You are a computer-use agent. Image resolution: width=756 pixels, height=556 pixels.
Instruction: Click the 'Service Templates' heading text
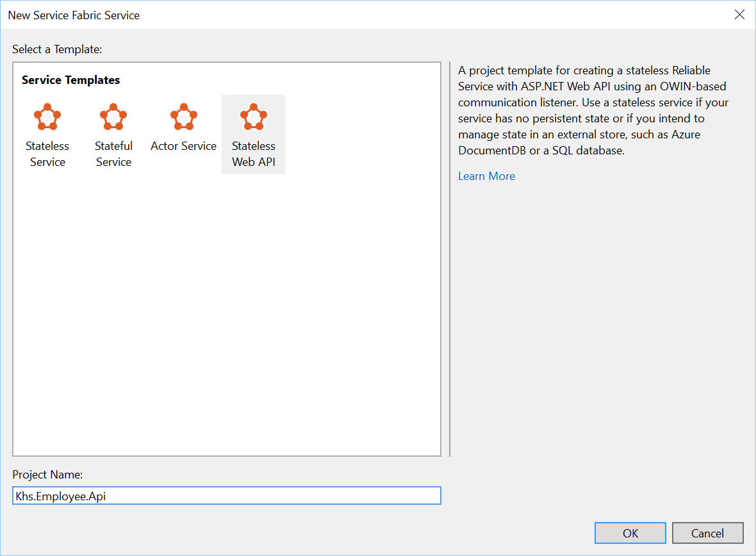pos(71,80)
